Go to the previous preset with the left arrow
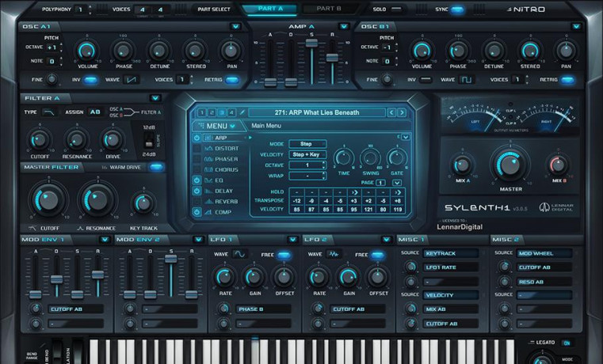 coord(391,112)
